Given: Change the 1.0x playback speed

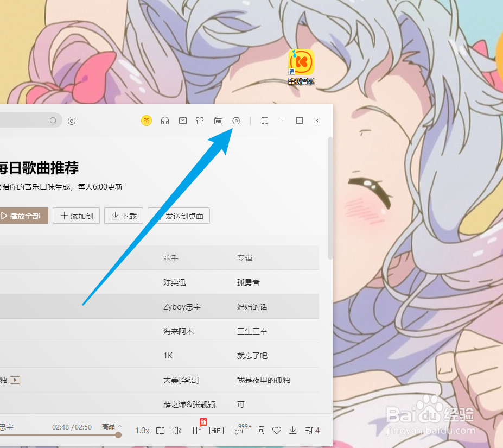Looking at the screenshot, I should 142,430.
